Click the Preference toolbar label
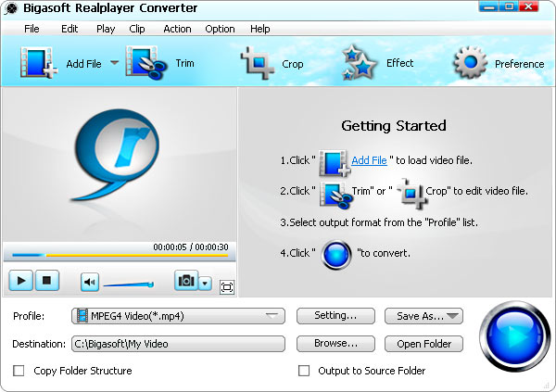The image size is (556, 392). [x=520, y=64]
